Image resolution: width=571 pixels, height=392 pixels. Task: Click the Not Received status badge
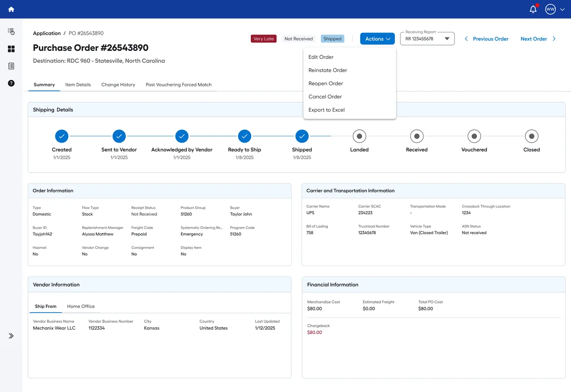pyautogui.click(x=299, y=39)
